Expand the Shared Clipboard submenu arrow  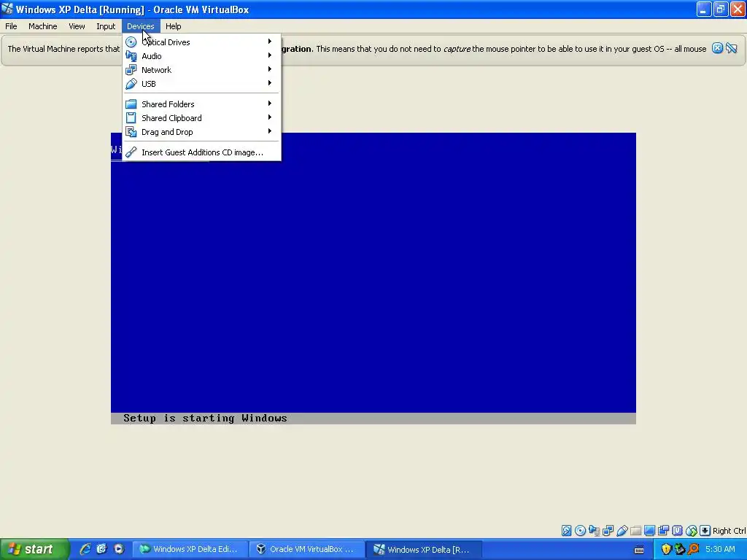[x=270, y=117]
